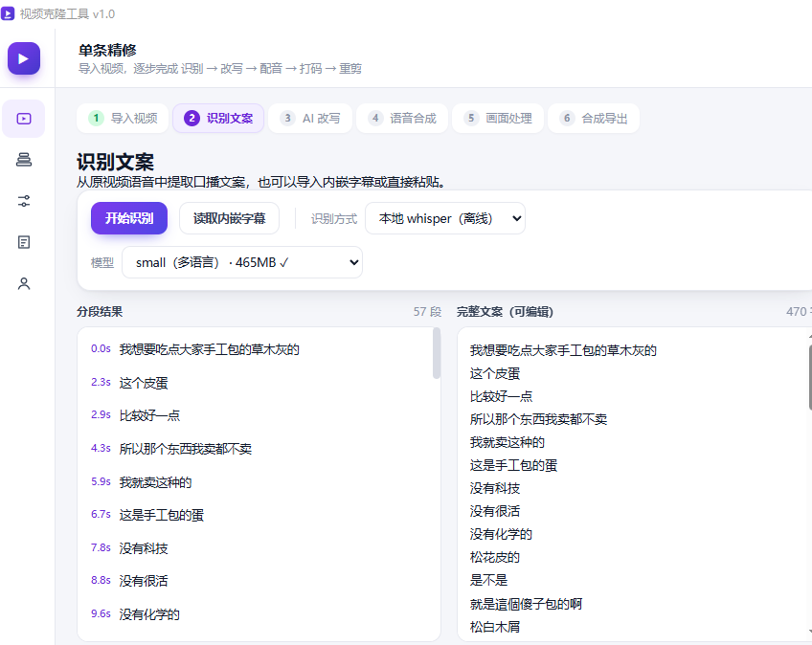Expand the 识别方式 whisper dropdown
Viewport: 812px width, 645px height.
(x=445, y=218)
